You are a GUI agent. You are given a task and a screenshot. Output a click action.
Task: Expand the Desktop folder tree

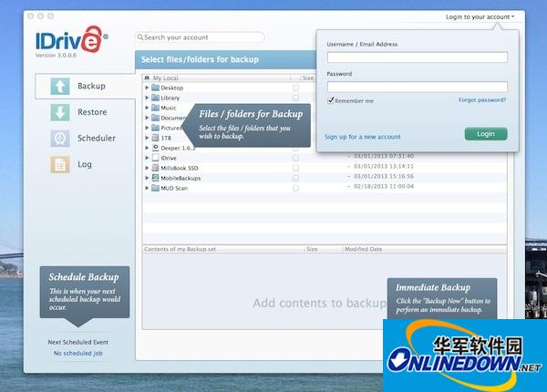coord(147,88)
